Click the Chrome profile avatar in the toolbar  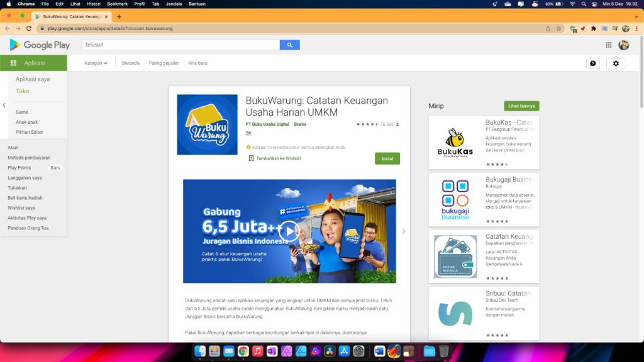(626, 28)
